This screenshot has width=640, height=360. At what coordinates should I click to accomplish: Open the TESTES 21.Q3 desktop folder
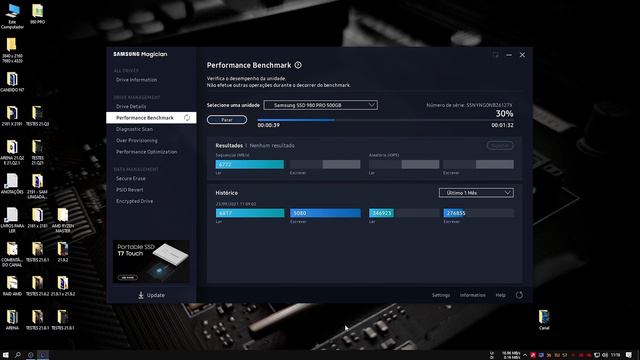pos(38,116)
